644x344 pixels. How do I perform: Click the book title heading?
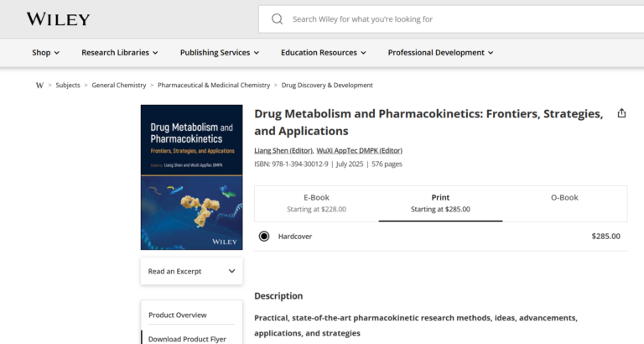click(428, 122)
